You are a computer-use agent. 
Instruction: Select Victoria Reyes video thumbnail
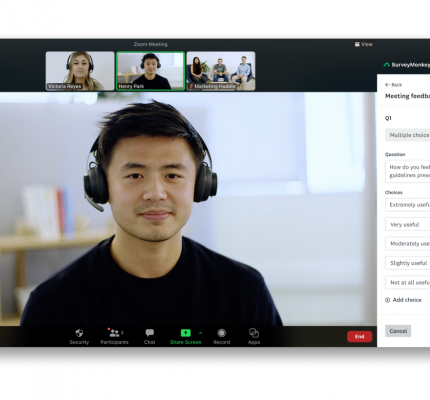tap(80, 71)
